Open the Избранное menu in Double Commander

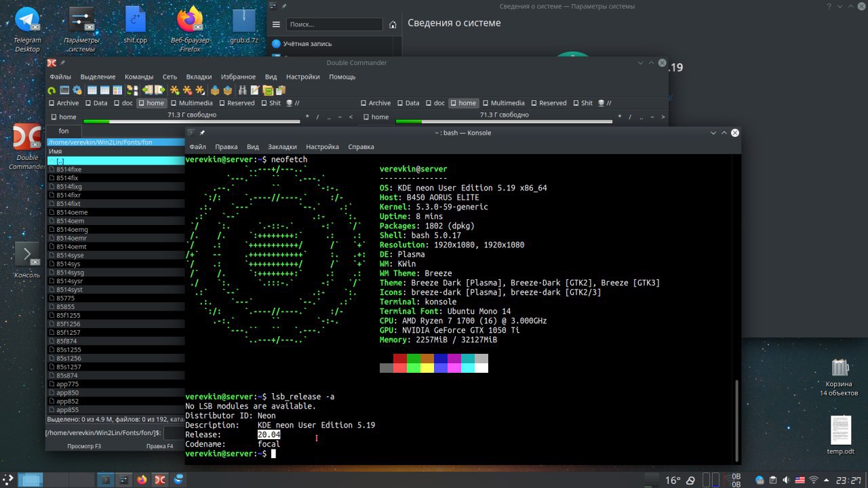tap(238, 77)
